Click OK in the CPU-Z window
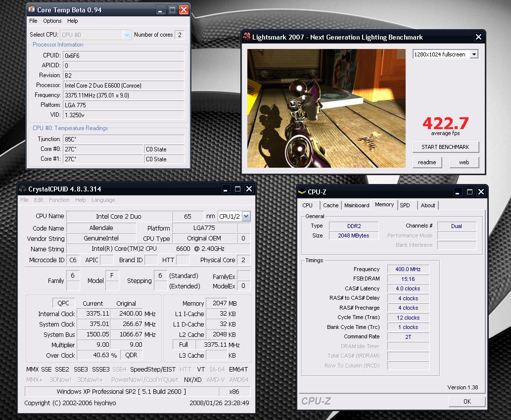The height and width of the screenshot is (420, 511). [x=467, y=401]
